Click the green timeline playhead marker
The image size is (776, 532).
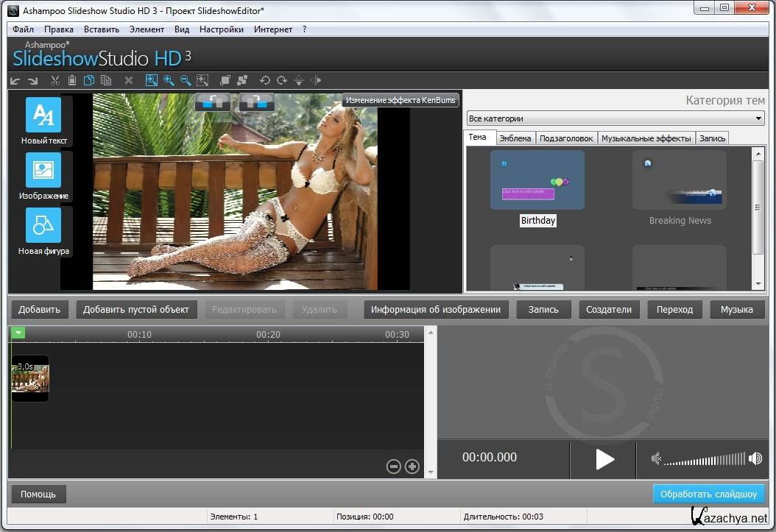click(x=18, y=333)
